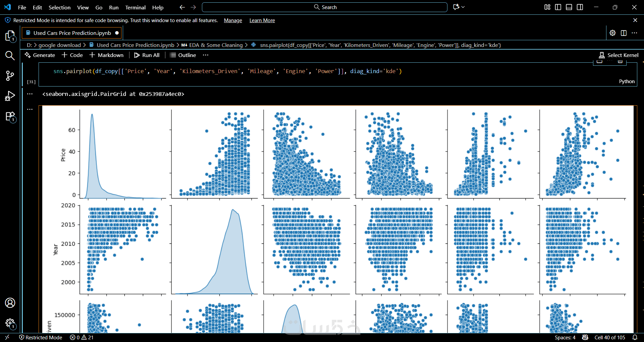
Task: Click the notifications bell in status bar
Action: [635, 337]
